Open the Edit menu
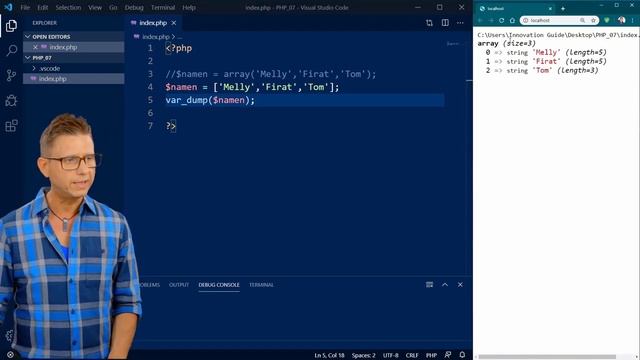 [x=42, y=7]
